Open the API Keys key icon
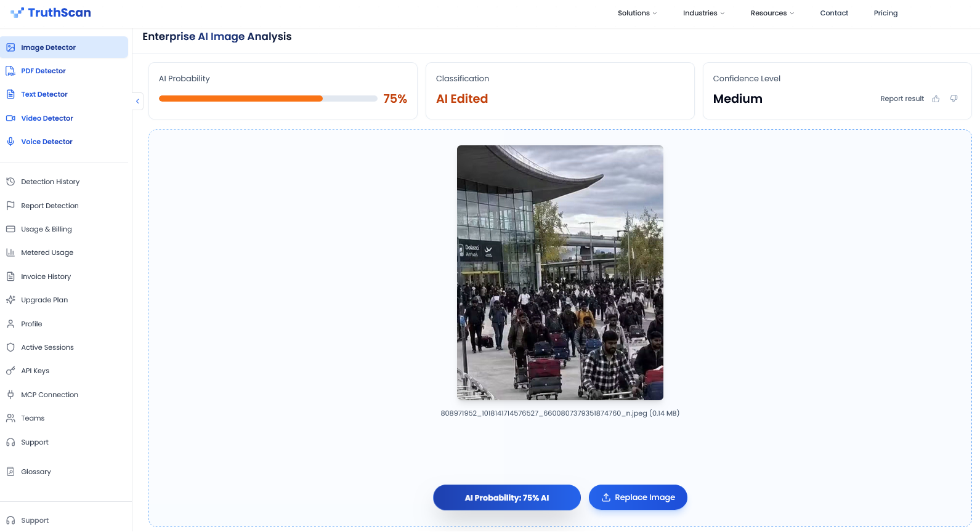 (x=10, y=371)
